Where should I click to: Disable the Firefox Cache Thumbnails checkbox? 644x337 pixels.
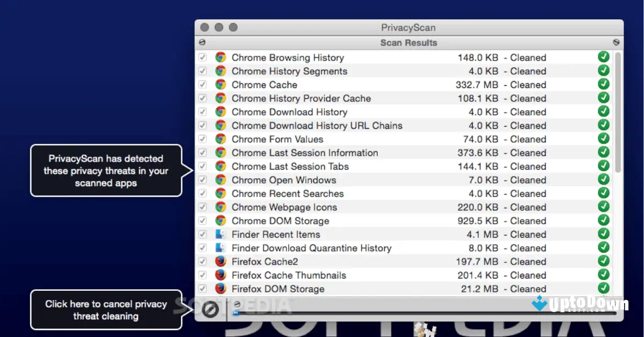202,275
